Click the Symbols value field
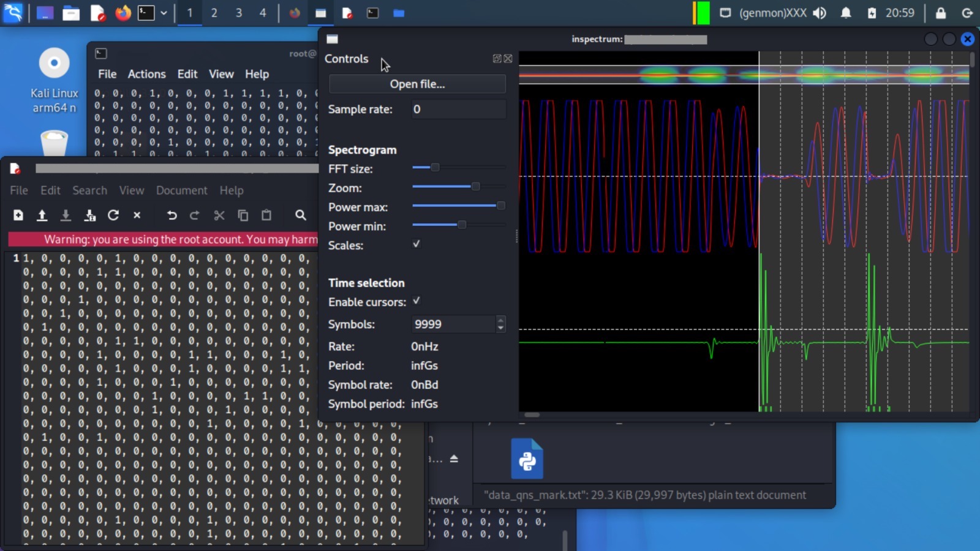 click(x=453, y=324)
